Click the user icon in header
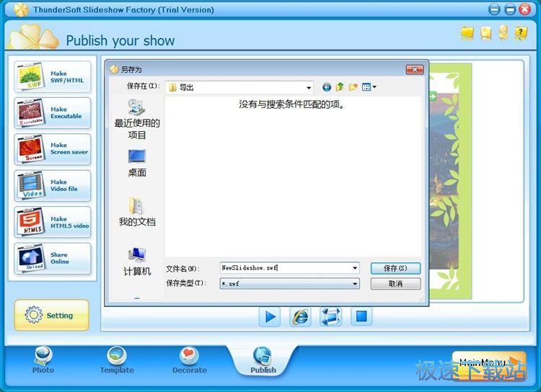541x392 pixels. [503, 33]
